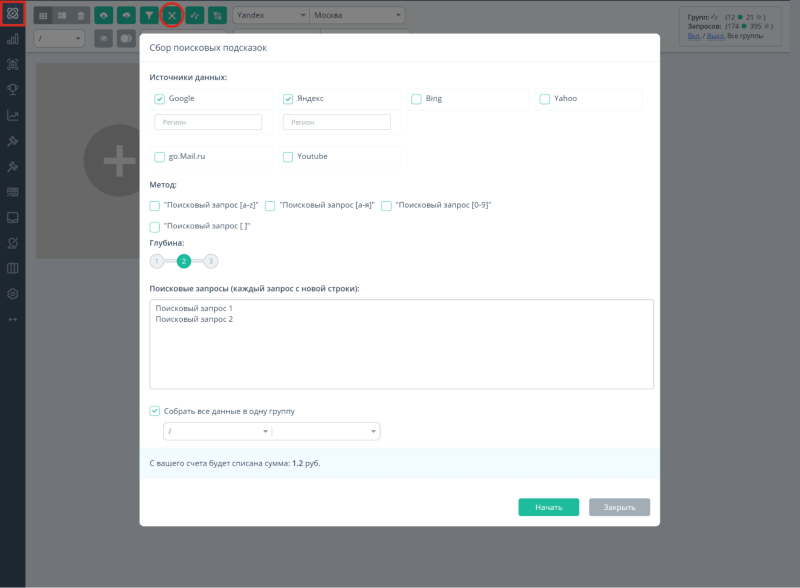
Task: Open settings gear in left sidebar
Action: click(x=13, y=294)
